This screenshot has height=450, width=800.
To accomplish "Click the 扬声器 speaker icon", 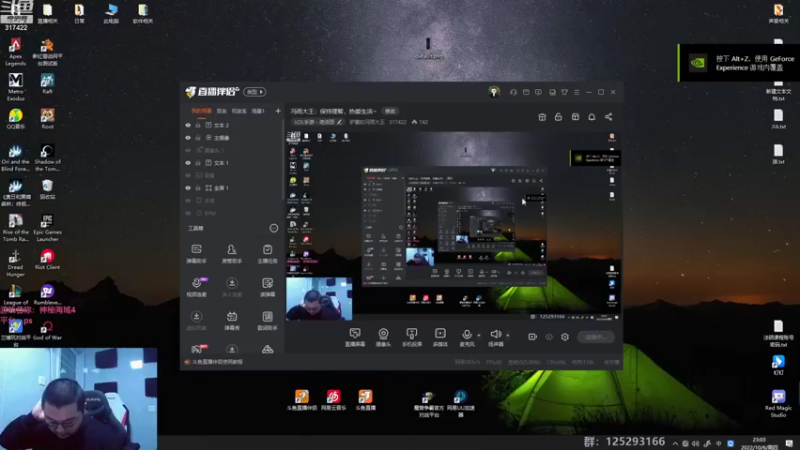I will pos(495,334).
